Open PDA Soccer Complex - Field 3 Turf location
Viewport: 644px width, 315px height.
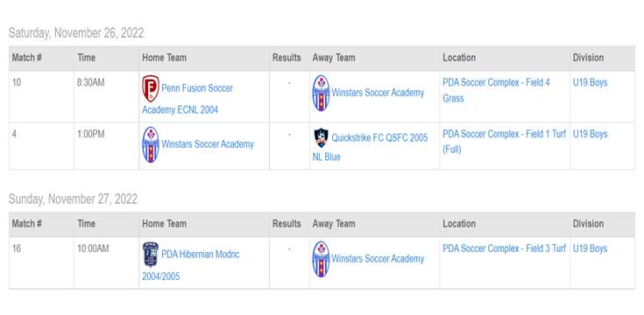coord(505,248)
